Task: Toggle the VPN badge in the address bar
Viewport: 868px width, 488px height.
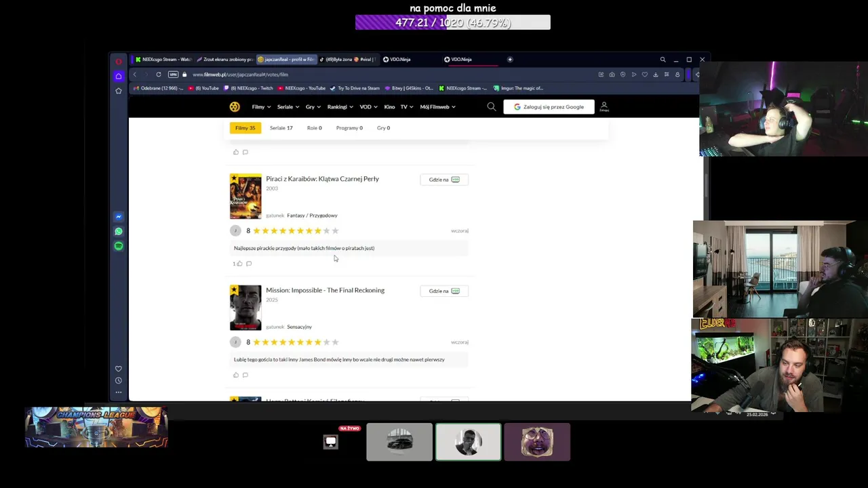Action: pyautogui.click(x=173, y=75)
